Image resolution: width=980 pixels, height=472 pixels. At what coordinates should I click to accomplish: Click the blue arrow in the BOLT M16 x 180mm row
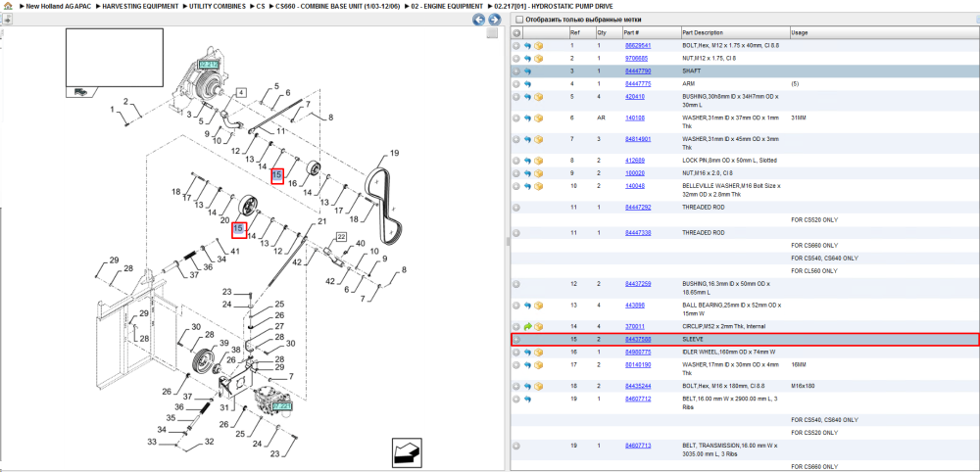[527, 386]
